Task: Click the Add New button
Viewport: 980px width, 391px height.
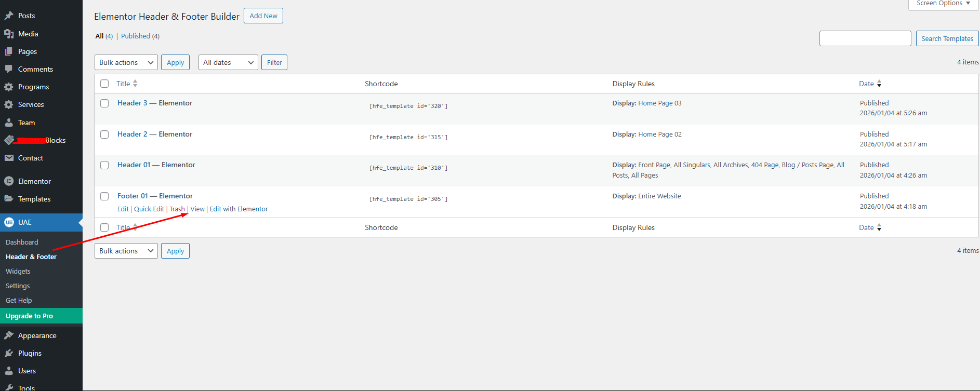Action: [263, 16]
